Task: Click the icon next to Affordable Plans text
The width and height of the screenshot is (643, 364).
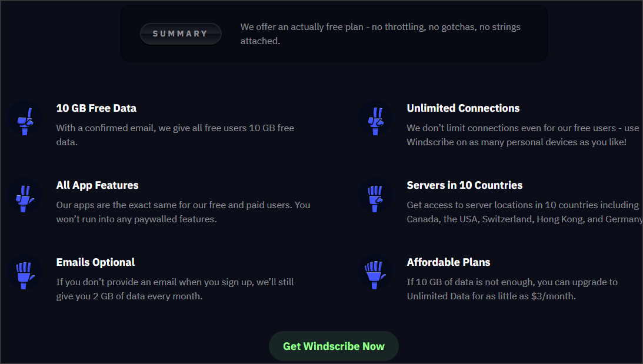Action: click(375, 273)
